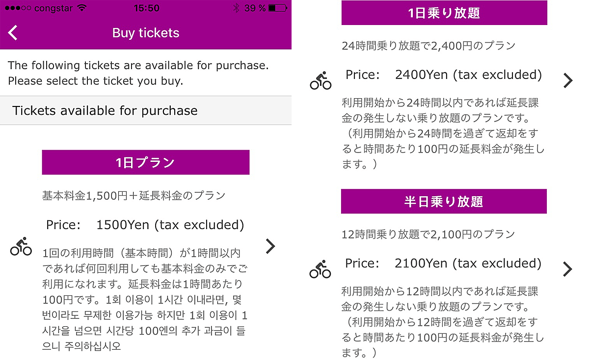Tap the Tickets available for purchase section header
Screen dimensions: 589x364
tap(105, 110)
